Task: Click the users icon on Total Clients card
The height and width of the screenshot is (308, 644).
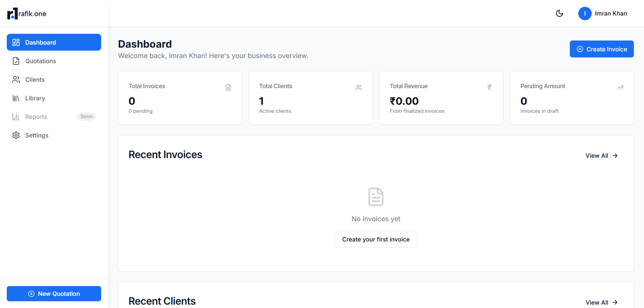Action: pyautogui.click(x=359, y=87)
